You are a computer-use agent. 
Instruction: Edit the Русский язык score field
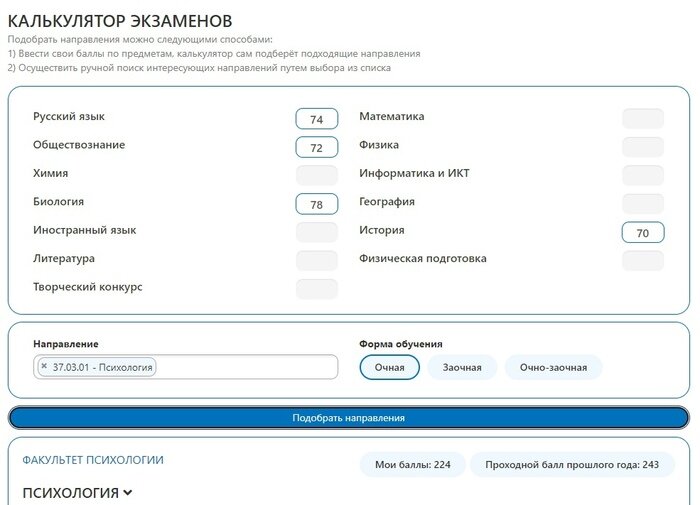(317, 119)
